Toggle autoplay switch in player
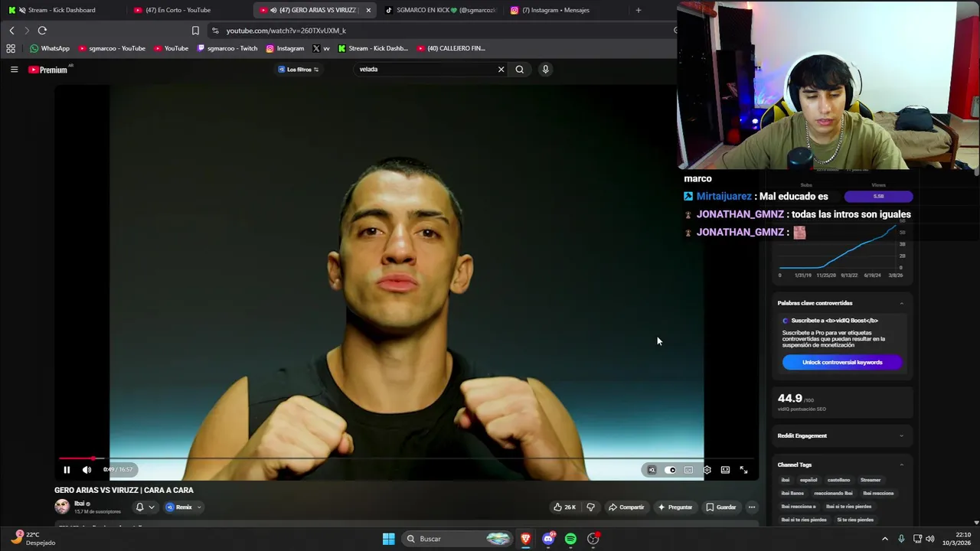This screenshot has width=980, height=551. click(x=670, y=470)
